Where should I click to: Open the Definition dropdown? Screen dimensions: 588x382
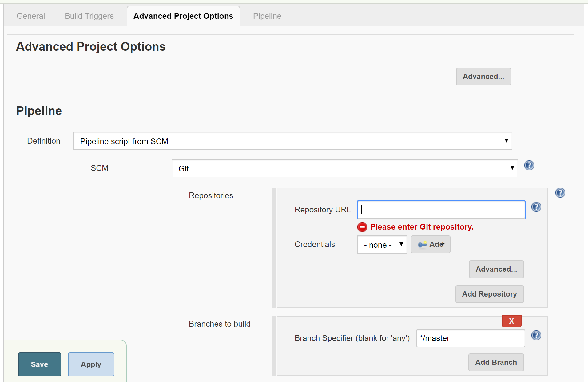(292, 141)
